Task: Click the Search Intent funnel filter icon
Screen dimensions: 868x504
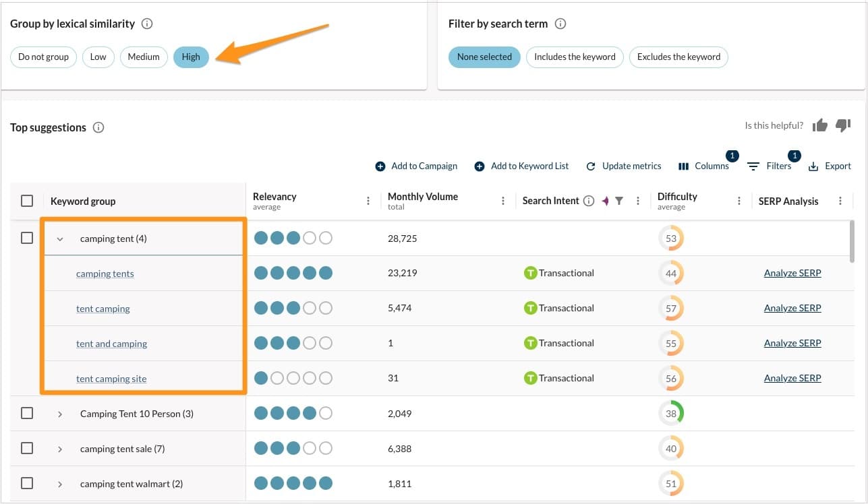Action: [619, 201]
